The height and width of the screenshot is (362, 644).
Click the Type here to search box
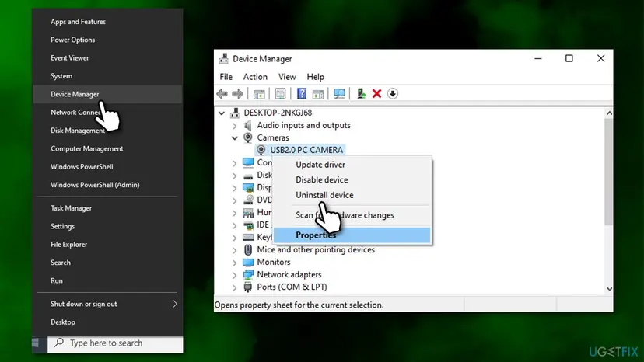pos(115,343)
